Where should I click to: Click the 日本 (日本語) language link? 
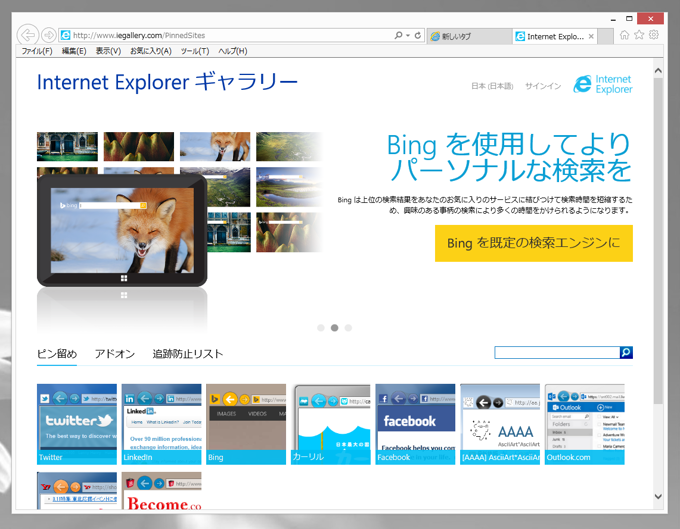pos(492,86)
